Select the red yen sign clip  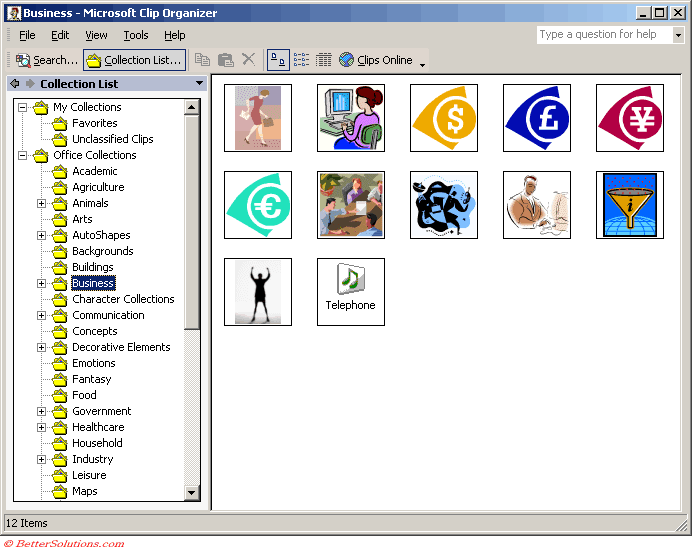click(x=630, y=118)
